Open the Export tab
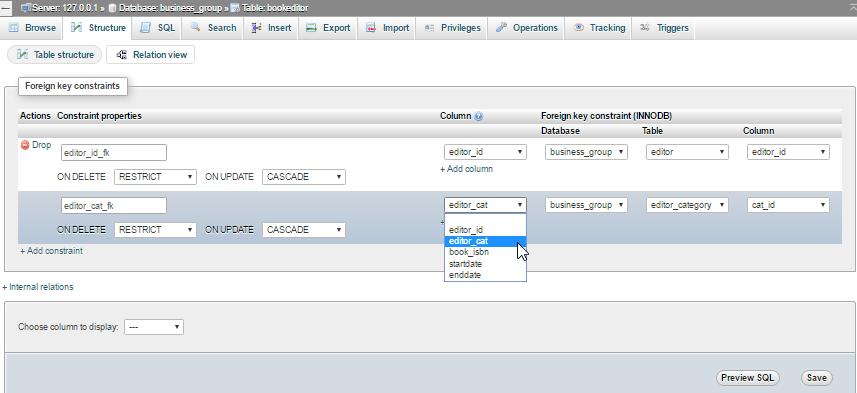Screen dimensions: 857x393 coord(328,28)
